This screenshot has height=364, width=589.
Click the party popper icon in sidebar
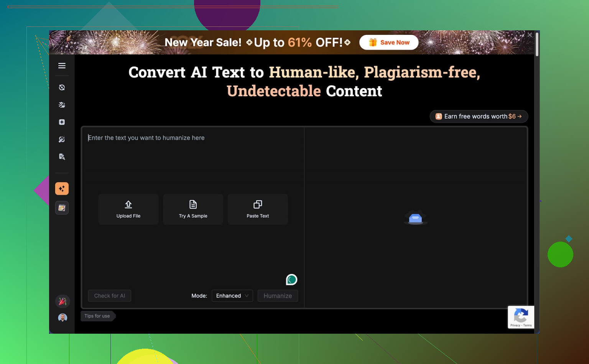[63, 301]
